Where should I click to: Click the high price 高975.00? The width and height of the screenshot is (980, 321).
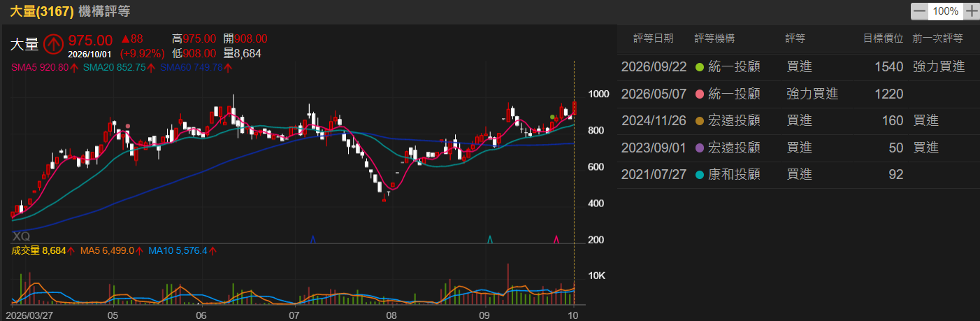(x=194, y=39)
